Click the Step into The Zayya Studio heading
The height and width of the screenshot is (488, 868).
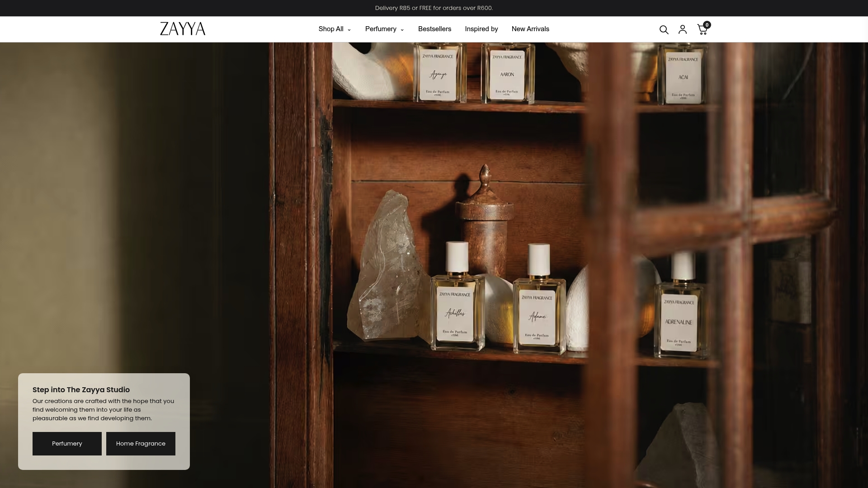click(x=81, y=389)
